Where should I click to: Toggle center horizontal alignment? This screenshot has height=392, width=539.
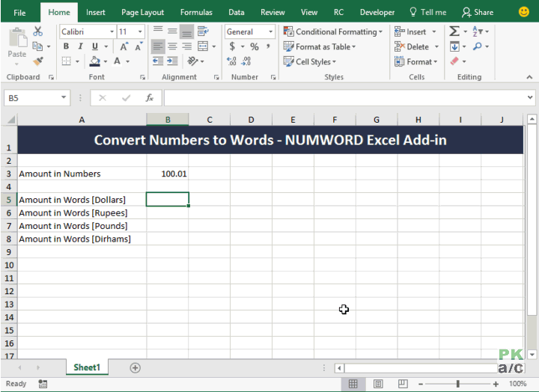[173, 46]
